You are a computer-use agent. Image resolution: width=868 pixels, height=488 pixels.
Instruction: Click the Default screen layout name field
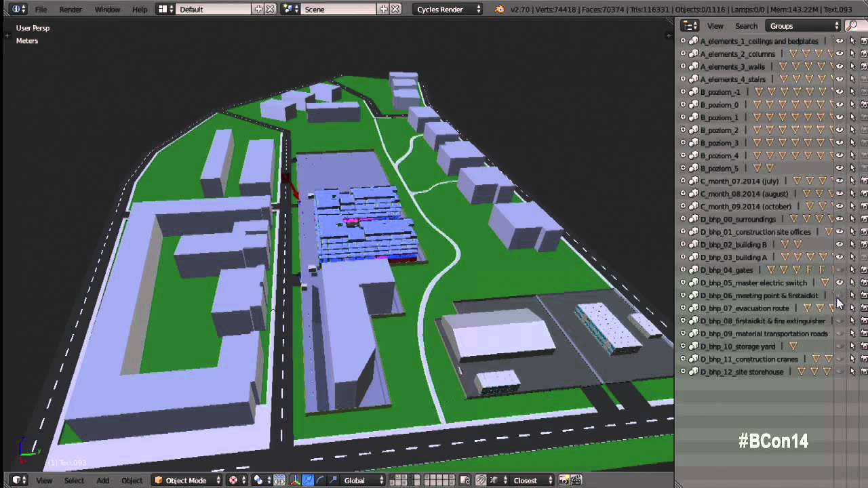[213, 9]
